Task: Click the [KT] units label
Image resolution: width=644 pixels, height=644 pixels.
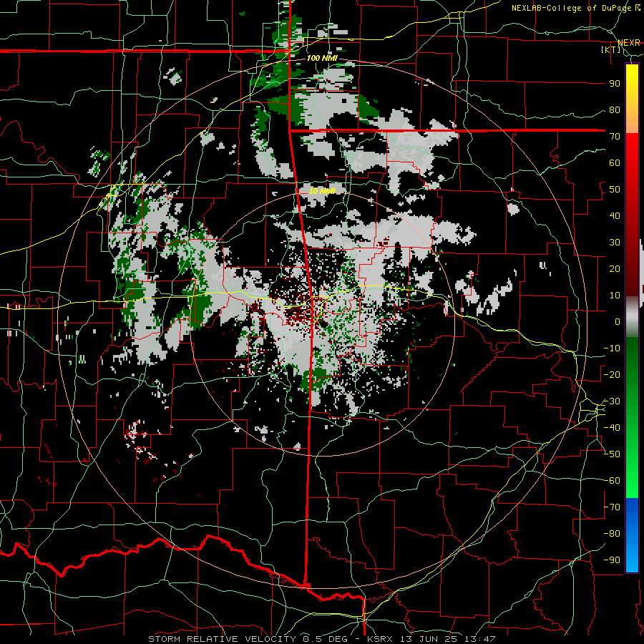Action: pyautogui.click(x=610, y=49)
